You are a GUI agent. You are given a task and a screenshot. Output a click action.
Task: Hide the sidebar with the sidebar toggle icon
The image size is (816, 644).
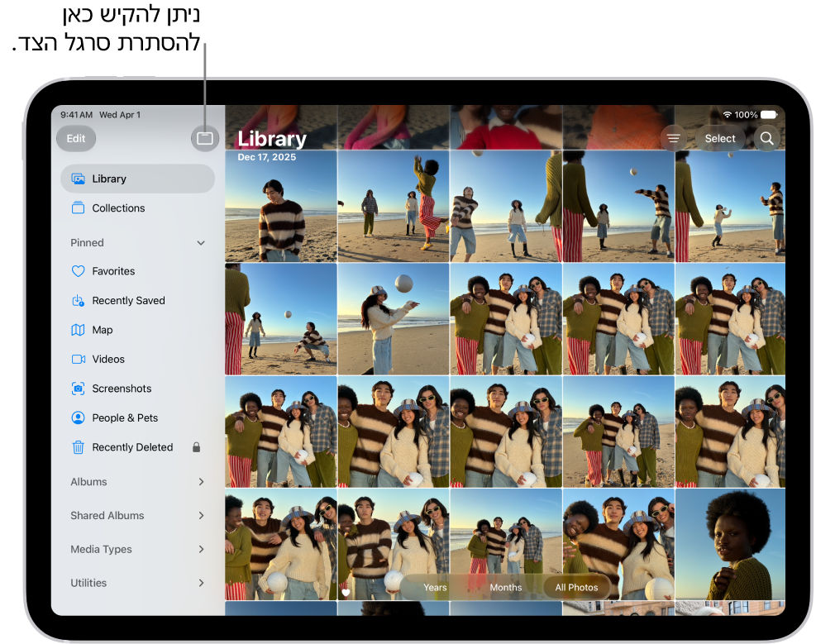coord(204,138)
